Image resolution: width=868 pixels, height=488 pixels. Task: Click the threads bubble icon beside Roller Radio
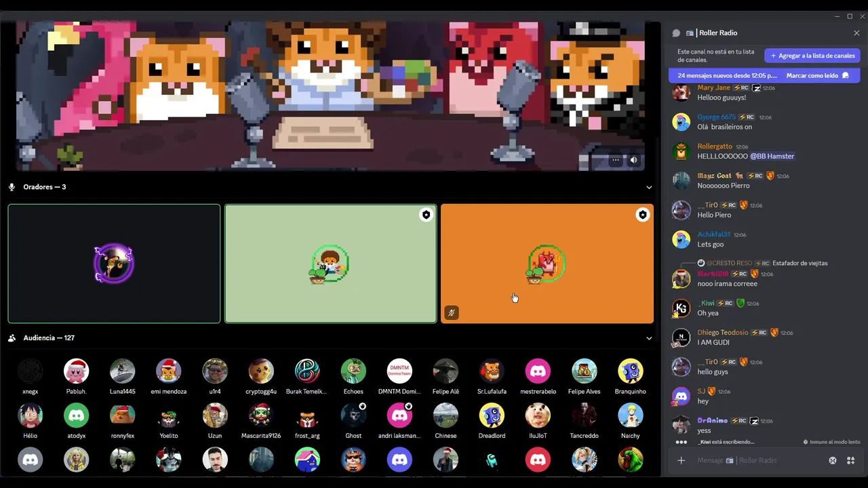click(x=676, y=33)
